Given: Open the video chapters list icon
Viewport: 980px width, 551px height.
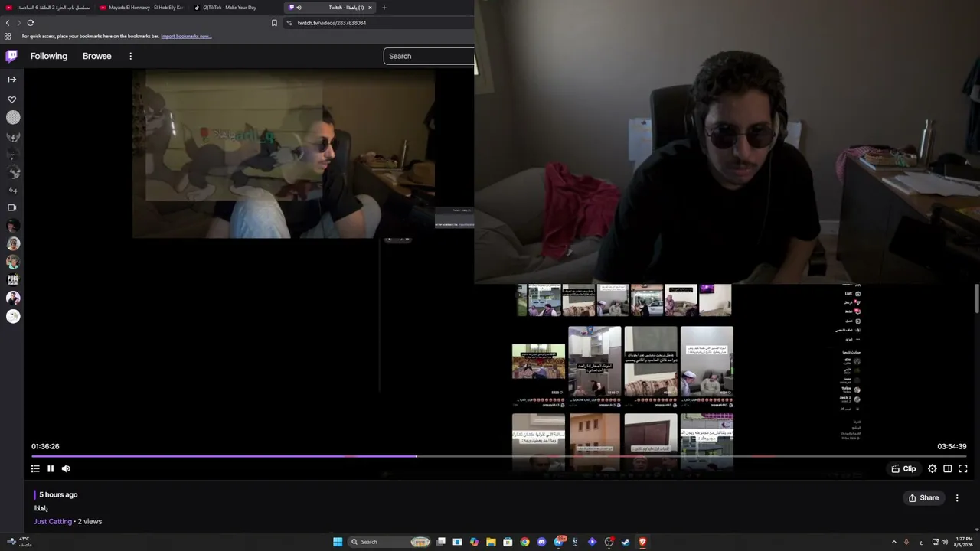Looking at the screenshot, I should tap(35, 468).
